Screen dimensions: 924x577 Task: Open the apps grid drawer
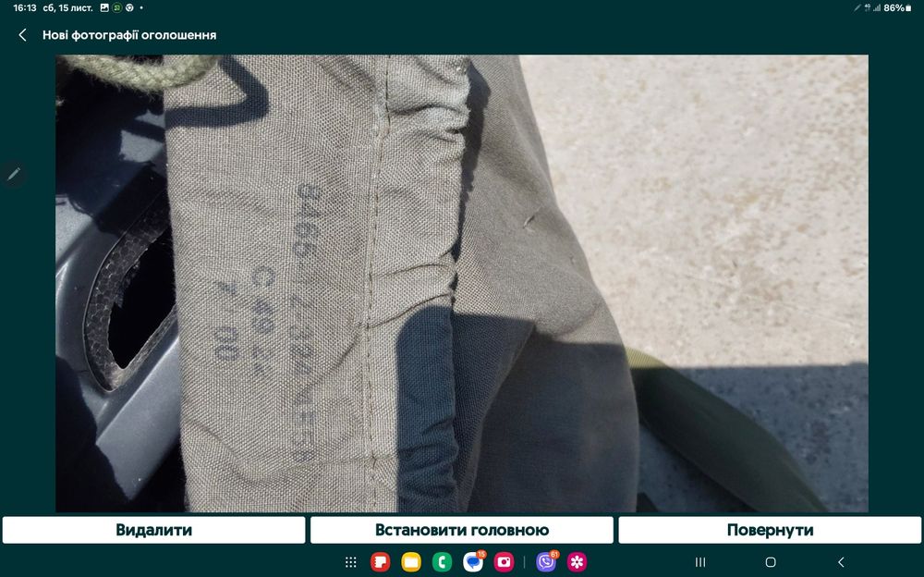(350, 562)
